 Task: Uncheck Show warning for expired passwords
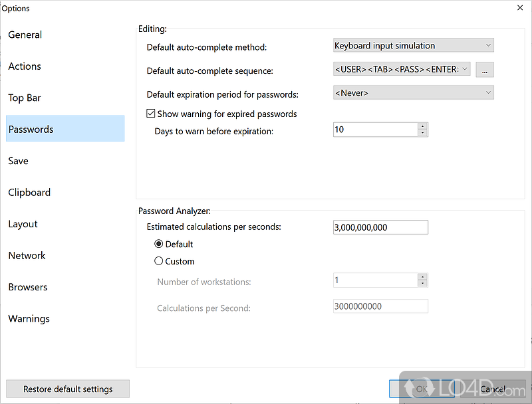coord(151,114)
